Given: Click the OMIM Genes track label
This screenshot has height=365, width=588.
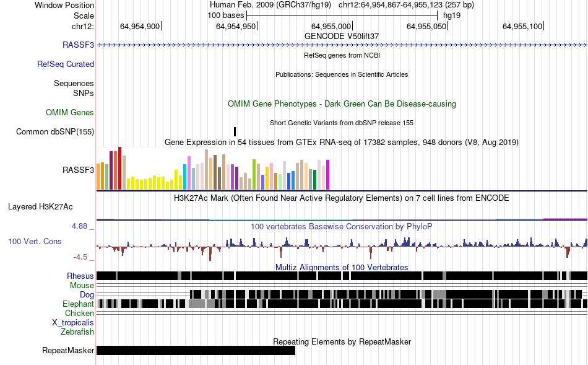Looking at the screenshot, I should pos(69,112).
